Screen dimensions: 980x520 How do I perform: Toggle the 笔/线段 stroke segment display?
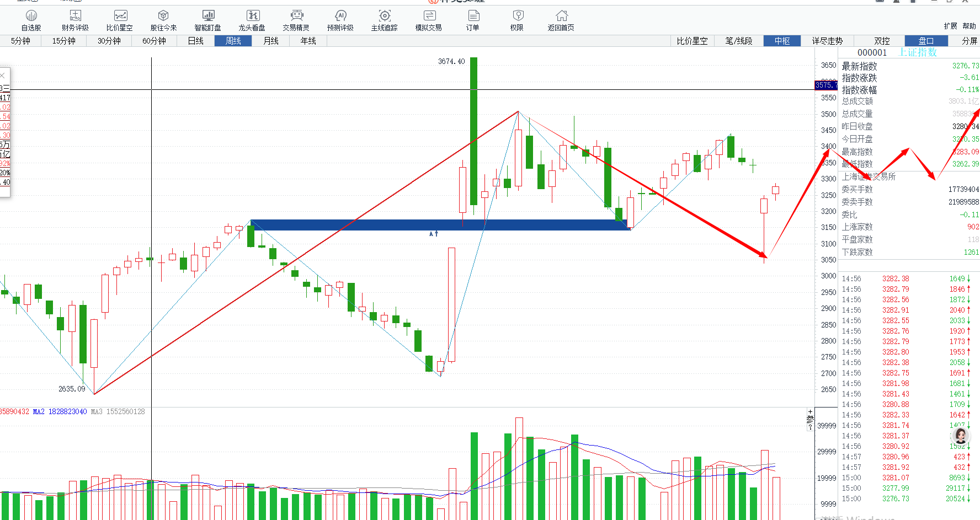(738, 41)
